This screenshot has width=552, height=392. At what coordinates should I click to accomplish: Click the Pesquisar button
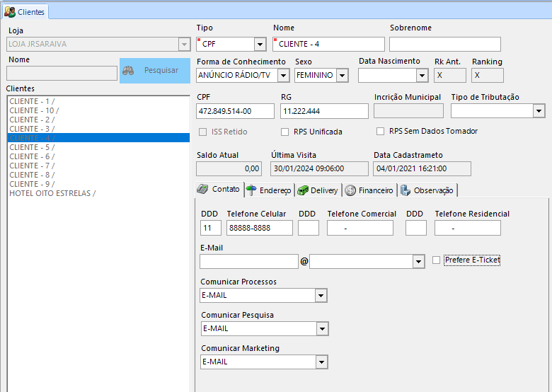[x=155, y=70]
